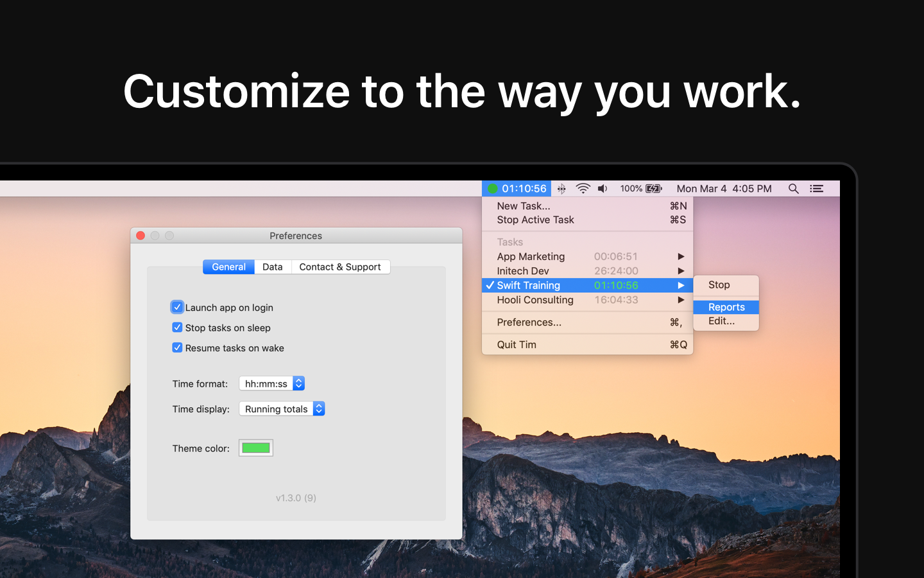Select the App Marketing task entry

[531, 256]
